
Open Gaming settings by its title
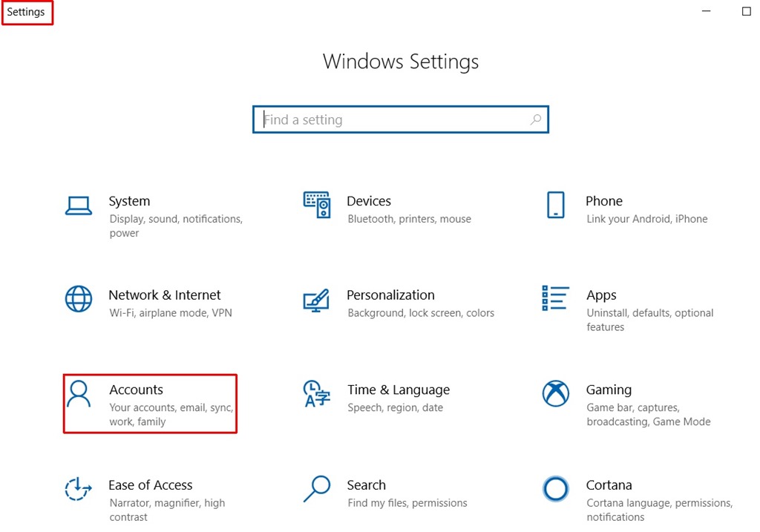[609, 390]
